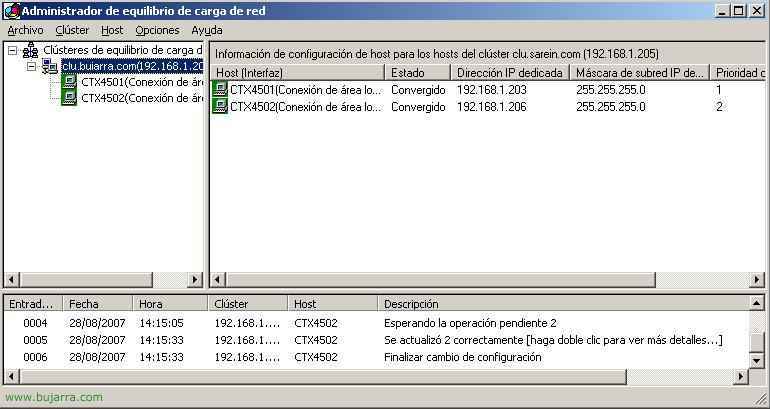The image size is (770, 409).
Task: Click the network clusters root icon in tree
Action: click(x=30, y=50)
